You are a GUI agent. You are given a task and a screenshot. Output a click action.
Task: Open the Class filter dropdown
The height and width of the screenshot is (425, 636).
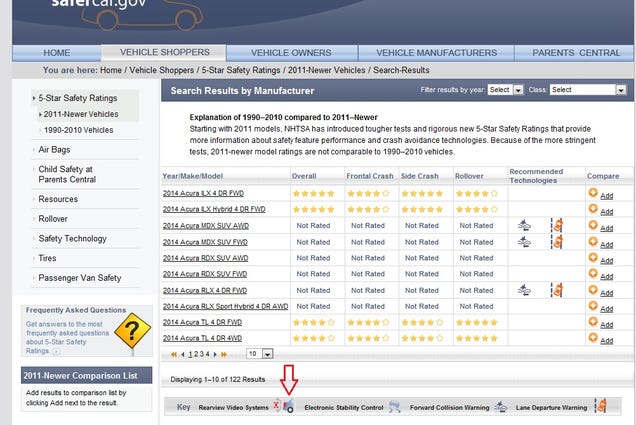pos(588,90)
